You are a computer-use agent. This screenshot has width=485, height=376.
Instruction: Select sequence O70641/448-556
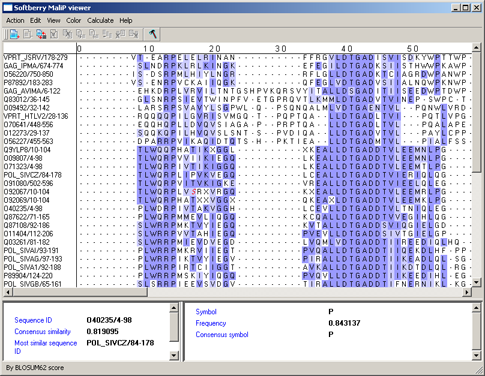(28, 124)
